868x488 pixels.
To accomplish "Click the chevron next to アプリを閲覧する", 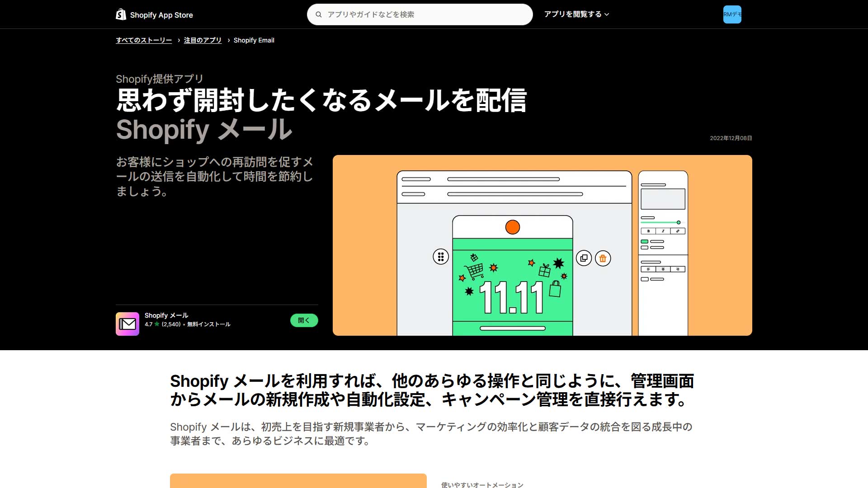I will [x=607, y=14].
